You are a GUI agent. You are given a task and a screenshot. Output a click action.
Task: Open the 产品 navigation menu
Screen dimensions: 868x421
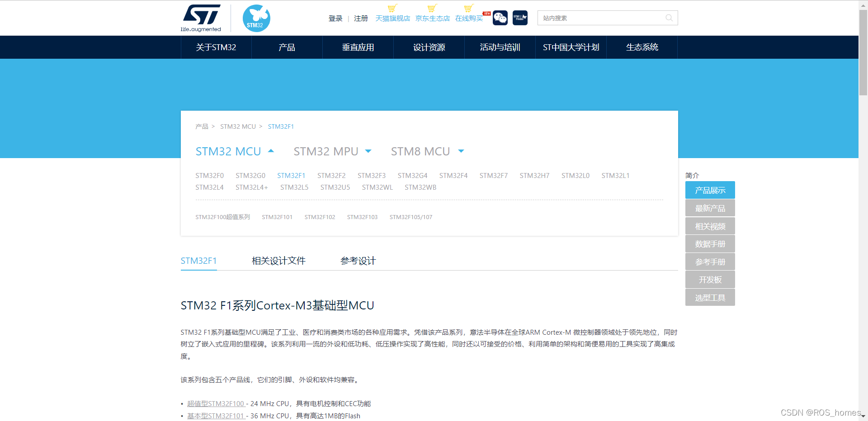pyautogui.click(x=287, y=47)
